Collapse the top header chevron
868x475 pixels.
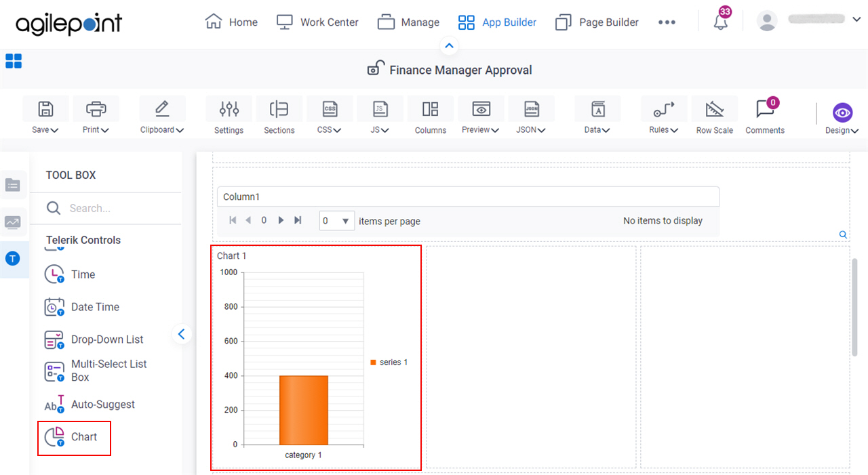449,46
